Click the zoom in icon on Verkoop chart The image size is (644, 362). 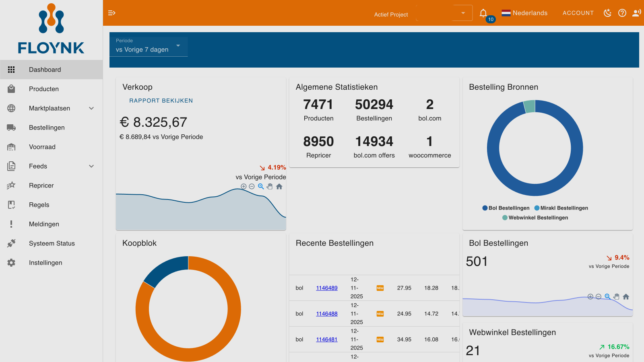point(244,187)
